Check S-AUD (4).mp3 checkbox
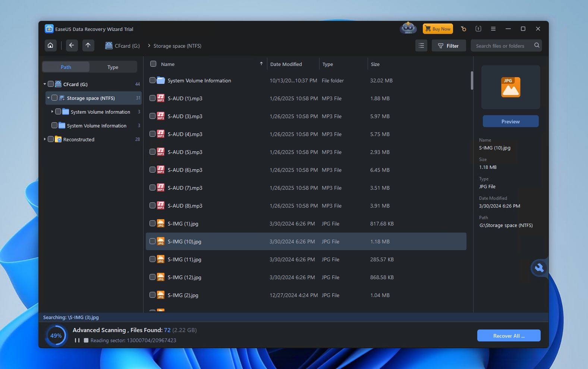The width and height of the screenshot is (588, 369). click(x=152, y=134)
